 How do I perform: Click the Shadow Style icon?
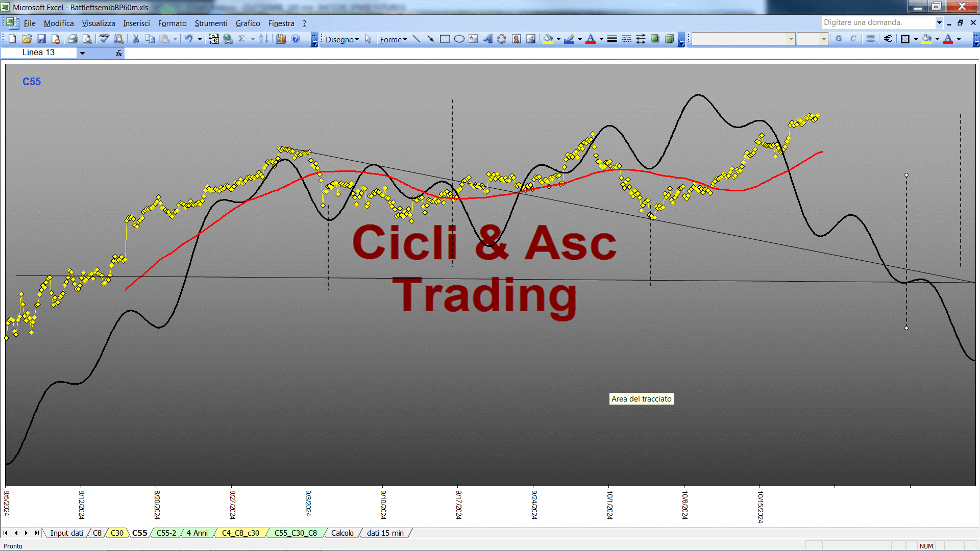[x=655, y=39]
